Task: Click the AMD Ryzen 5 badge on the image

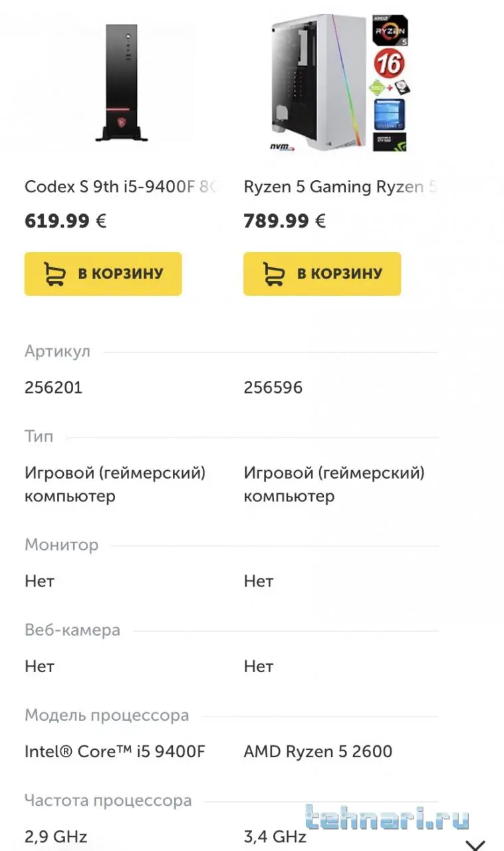Action: (390, 31)
